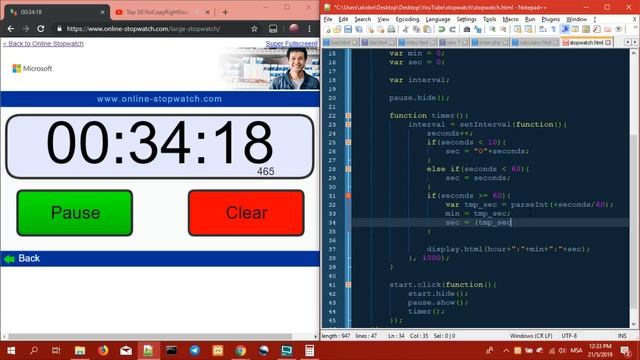Click the Open file folder icon in Notepad++
This screenshot has width=640, height=360.
[x=337, y=29]
